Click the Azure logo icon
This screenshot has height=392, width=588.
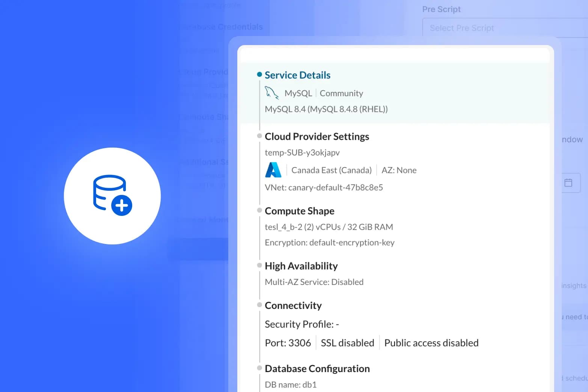pyautogui.click(x=273, y=170)
